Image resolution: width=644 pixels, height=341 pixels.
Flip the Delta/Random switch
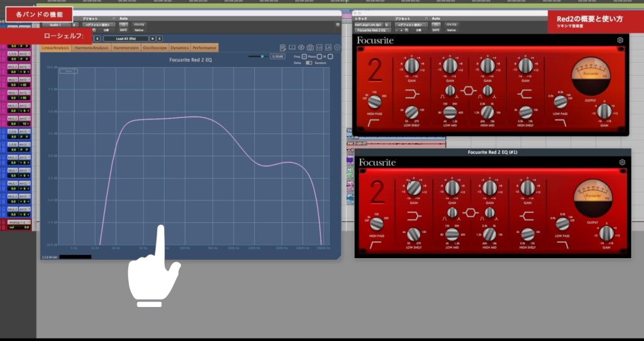pos(309,63)
